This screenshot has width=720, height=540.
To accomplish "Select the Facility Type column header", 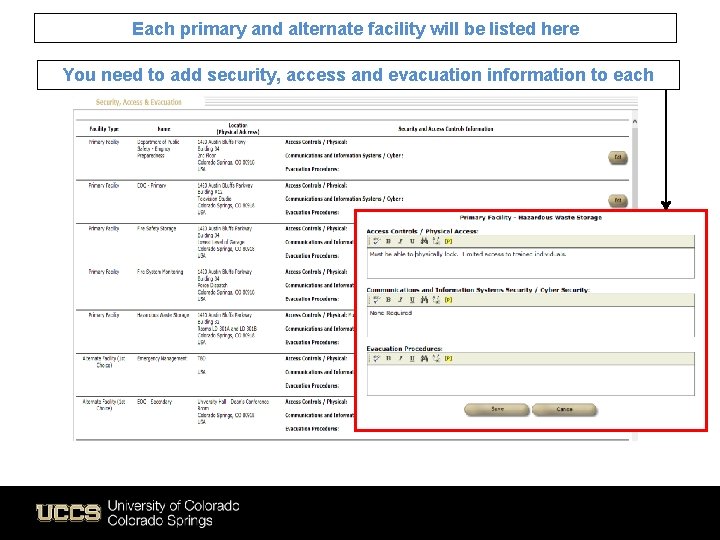I will click(x=104, y=129).
